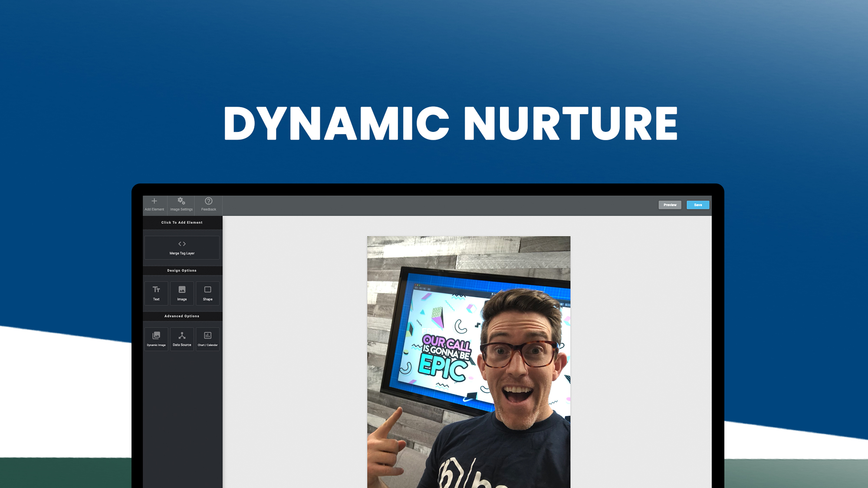Select the selfie photo on the canvas

(469, 360)
